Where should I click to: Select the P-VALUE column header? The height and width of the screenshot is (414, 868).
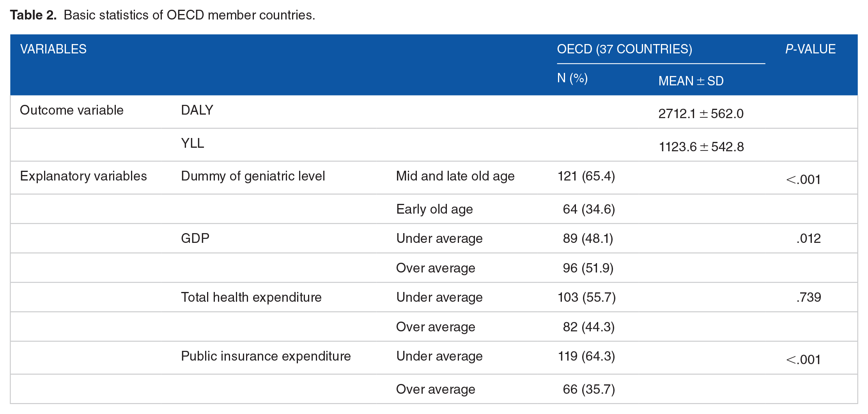click(x=810, y=49)
